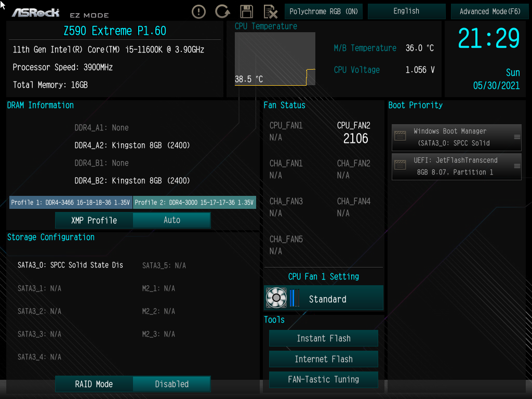The image size is (532, 399).
Task: Click SATA3_2: N/A entry
Action: pos(39,311)
